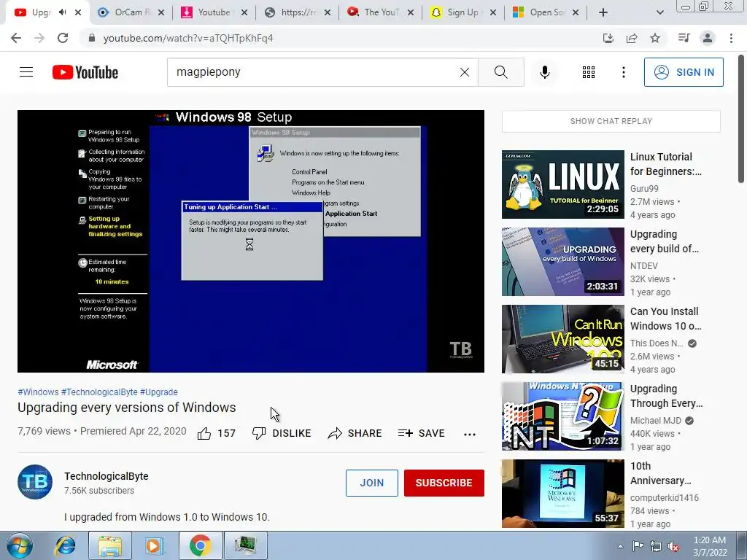Launch Internet Explorer from the taskbar
The width and height of the screenshot is (747, 560).
pos(65,545)
